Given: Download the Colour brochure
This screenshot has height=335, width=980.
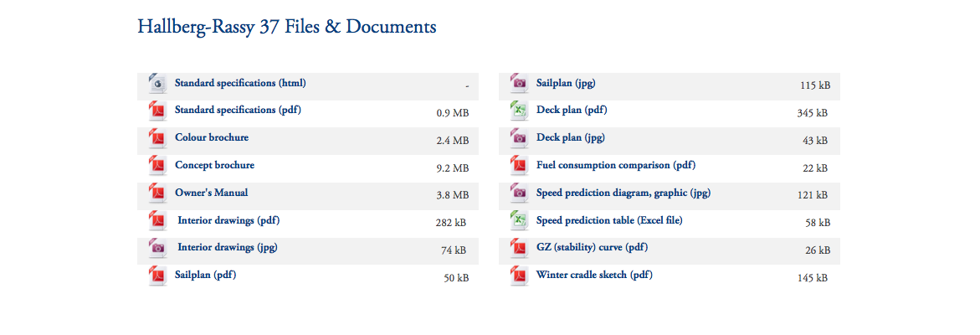Looking at the screenshot, I should point(211,137).
